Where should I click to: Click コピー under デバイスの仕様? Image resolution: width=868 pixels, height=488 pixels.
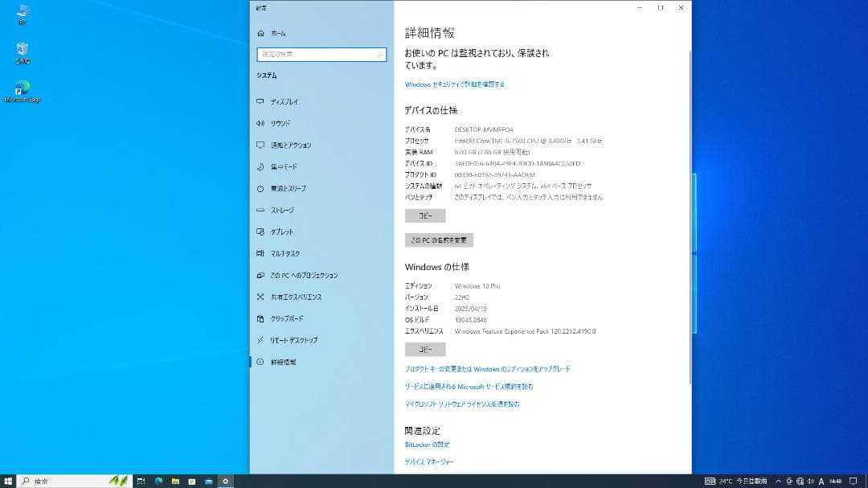425,215
